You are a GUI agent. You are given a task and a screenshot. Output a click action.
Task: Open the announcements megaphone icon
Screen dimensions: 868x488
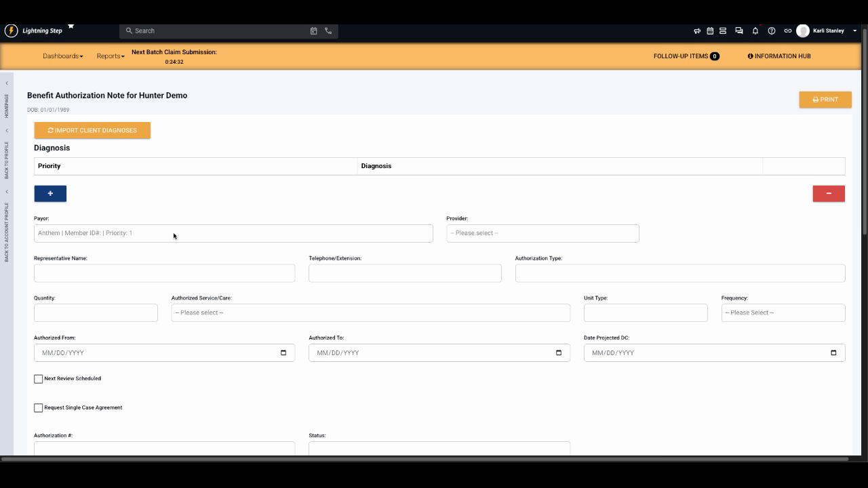(x=697, y=30)
